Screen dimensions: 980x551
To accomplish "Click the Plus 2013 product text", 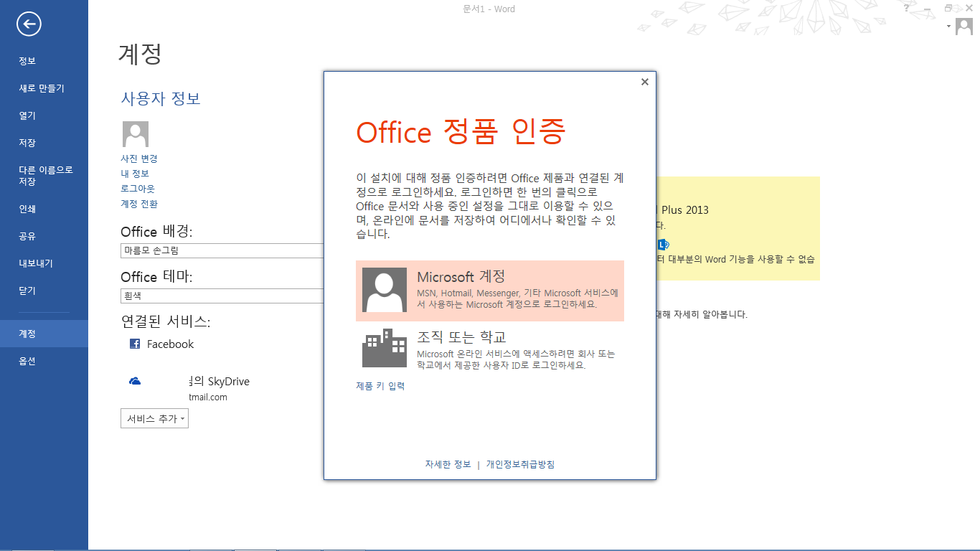I will (x=684, y=210).
